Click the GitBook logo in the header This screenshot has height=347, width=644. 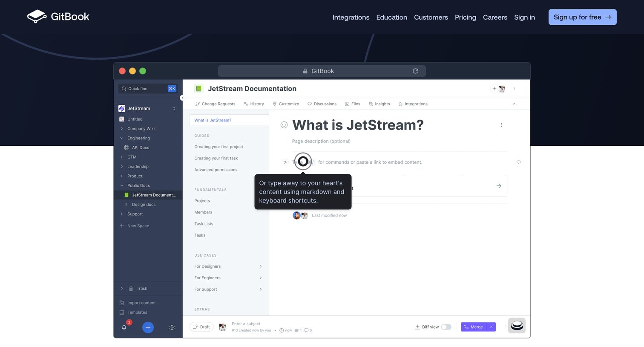coord(58,17)
